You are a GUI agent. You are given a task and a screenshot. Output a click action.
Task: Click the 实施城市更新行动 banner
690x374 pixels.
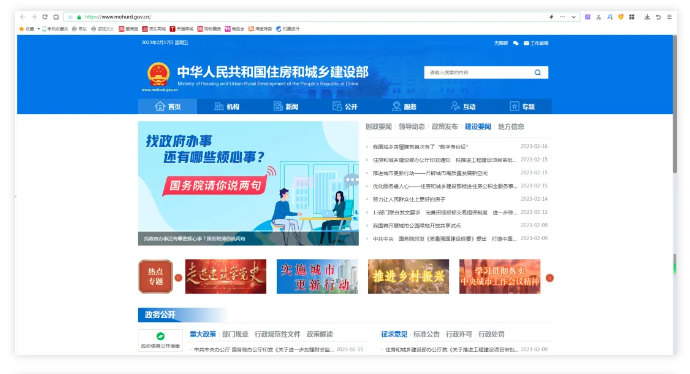tap(317, 276)
